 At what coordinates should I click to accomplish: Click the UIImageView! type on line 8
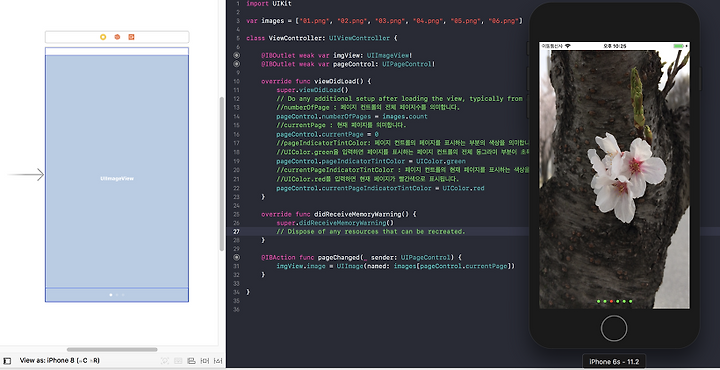(390, 56)
